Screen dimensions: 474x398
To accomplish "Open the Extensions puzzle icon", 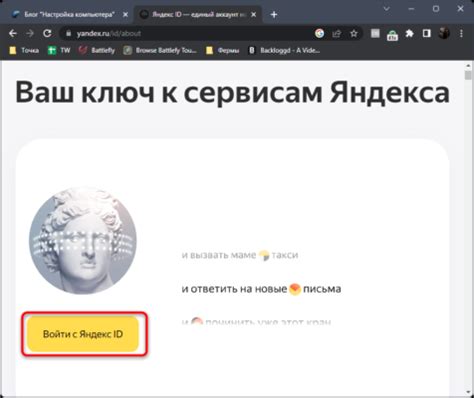I will [409, 33].
